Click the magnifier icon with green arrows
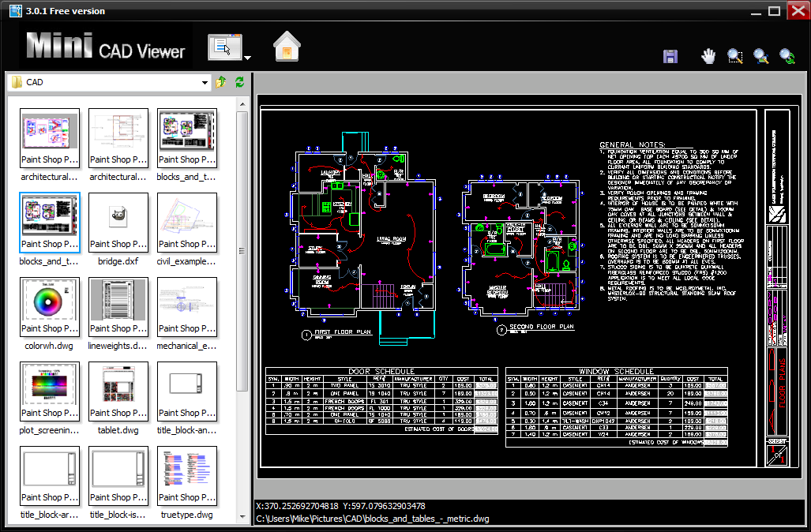Viewport: 811px width, 532px height. click(x=787, y=56)
